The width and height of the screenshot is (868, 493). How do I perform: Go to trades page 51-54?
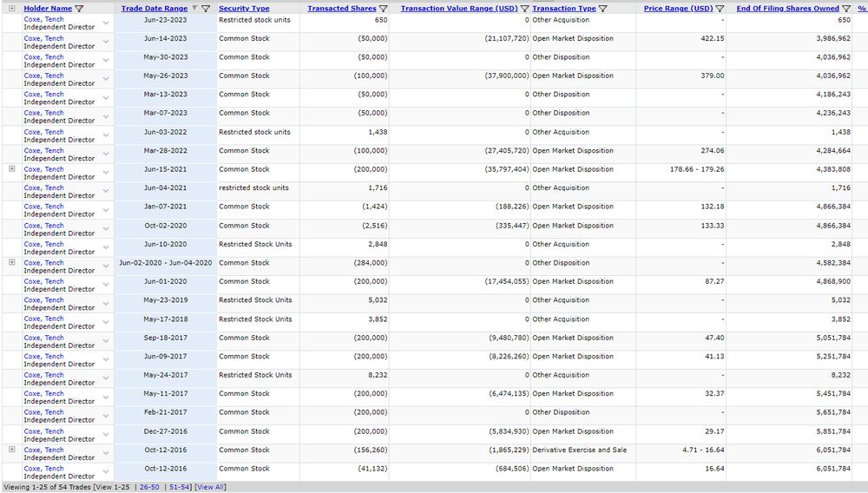pos(180,488)
